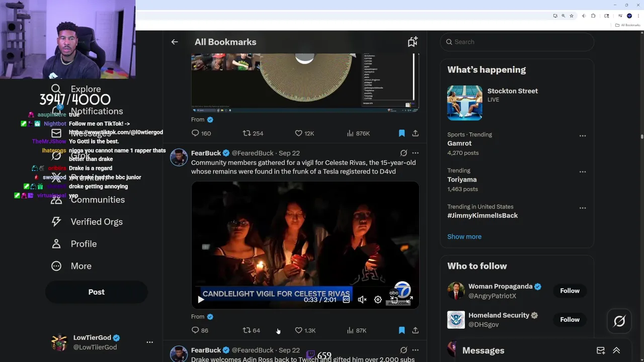Open the Toriyama trending topic

[462, 179]
